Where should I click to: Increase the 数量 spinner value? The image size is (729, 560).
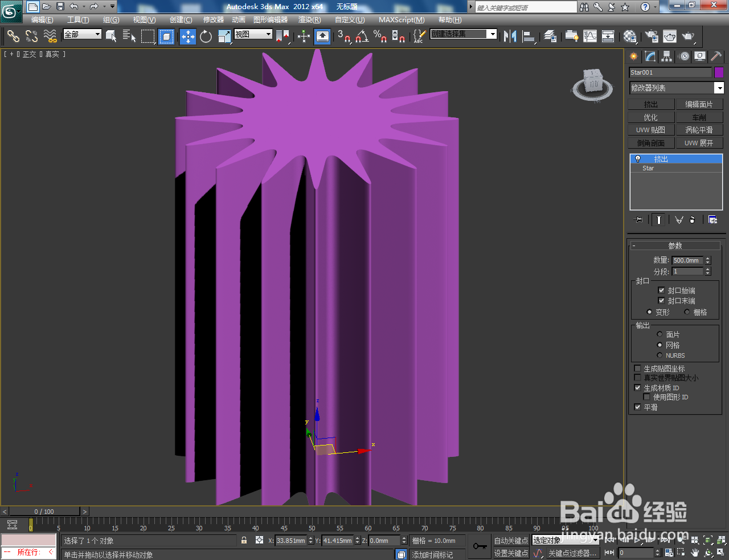tap(708, 258)
